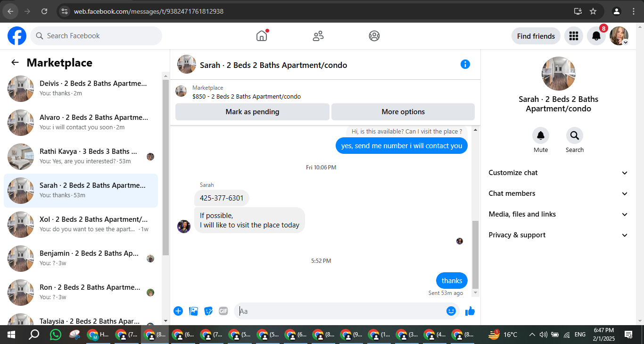Search in conversation magnifier icon
This screenshot has width=644, height=344.
coord(575,136)
